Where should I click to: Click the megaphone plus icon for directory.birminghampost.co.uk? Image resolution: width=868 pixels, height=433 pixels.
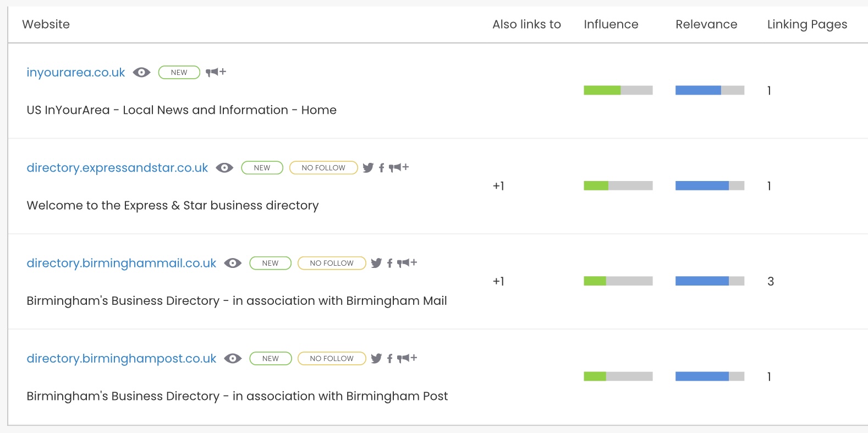click(407, 358)
